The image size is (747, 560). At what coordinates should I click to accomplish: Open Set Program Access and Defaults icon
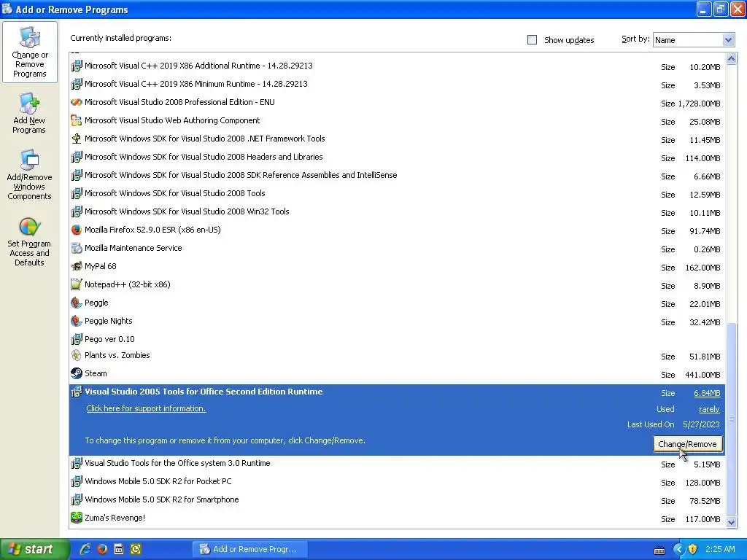(29, 241)
